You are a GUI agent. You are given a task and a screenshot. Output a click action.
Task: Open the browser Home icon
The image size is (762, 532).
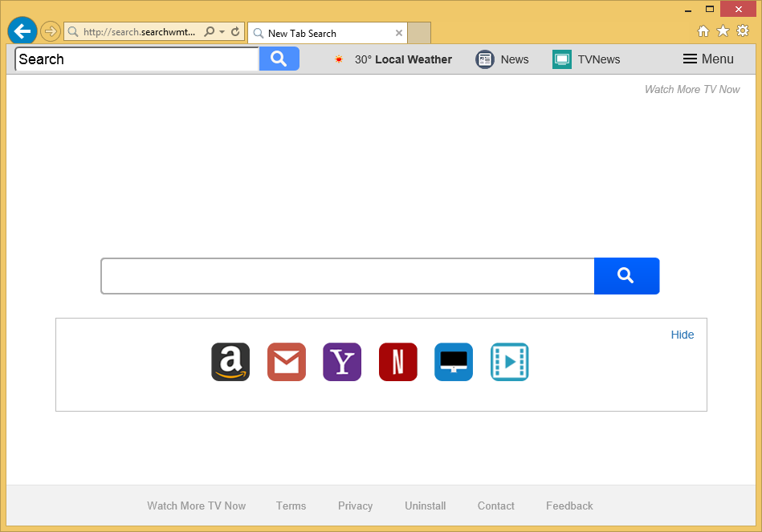point(703,31)
